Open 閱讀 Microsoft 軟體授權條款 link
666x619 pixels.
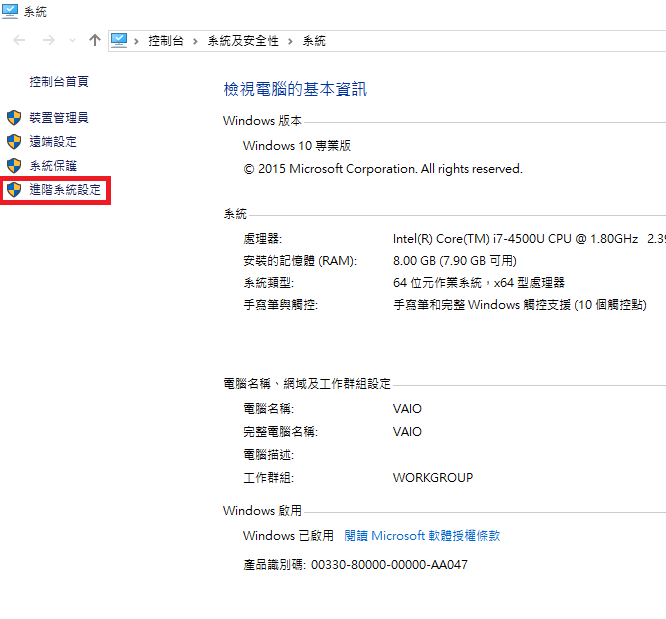coord(422,535)
